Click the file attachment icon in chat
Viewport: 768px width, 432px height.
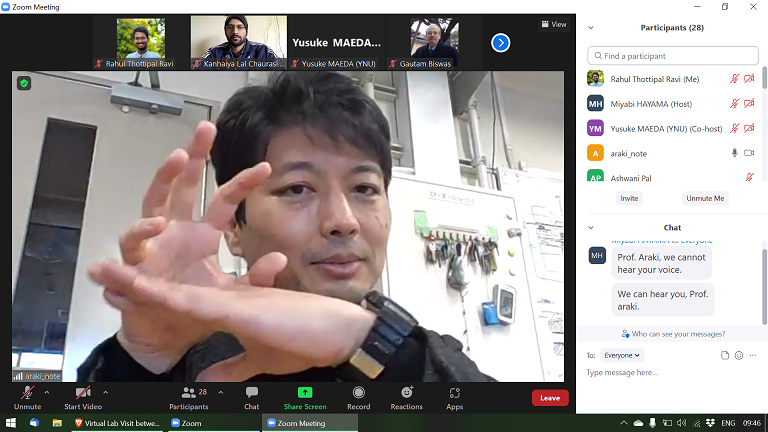[x=725, y=355]
